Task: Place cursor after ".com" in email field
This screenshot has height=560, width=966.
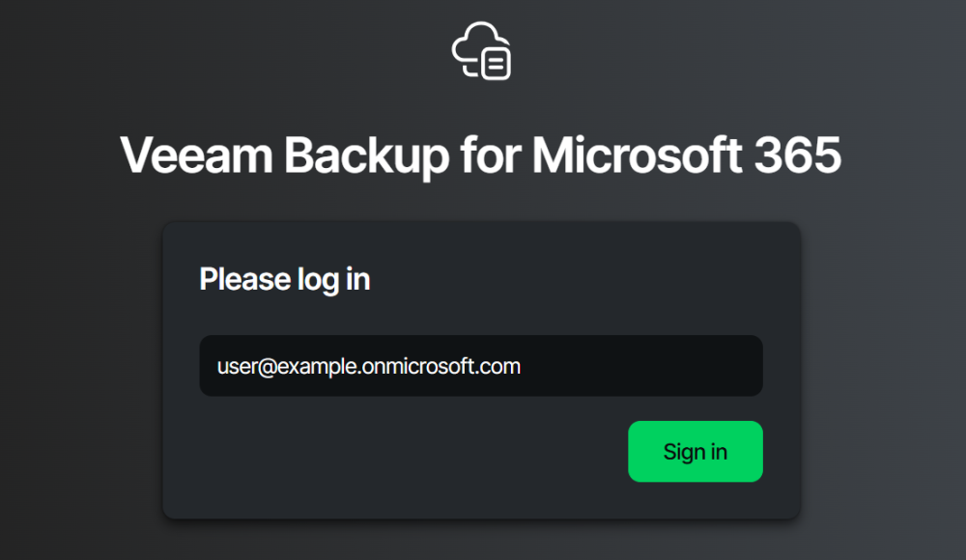Action: 522,367
